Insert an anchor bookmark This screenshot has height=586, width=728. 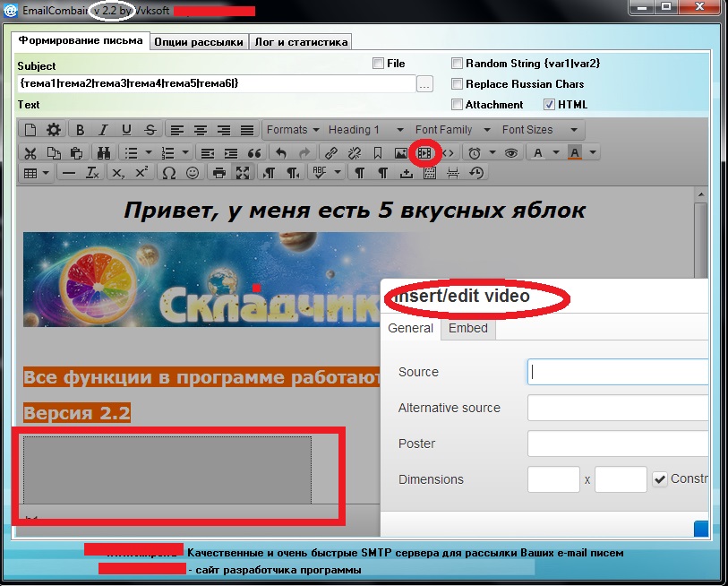coord(378,152)
